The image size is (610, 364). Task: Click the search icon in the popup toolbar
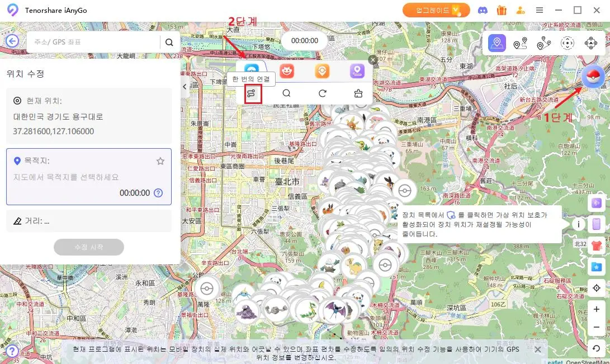point(287,93)
